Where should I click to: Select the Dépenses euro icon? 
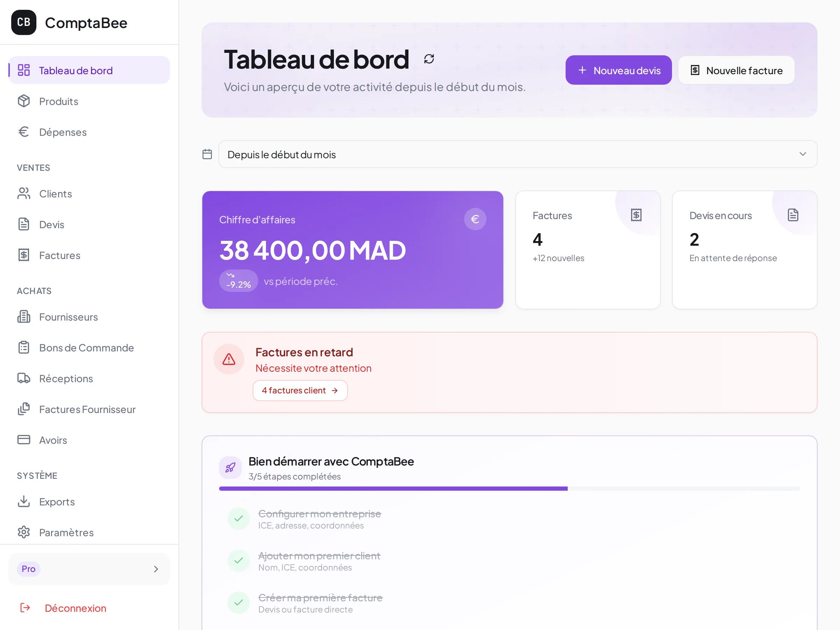23,132
